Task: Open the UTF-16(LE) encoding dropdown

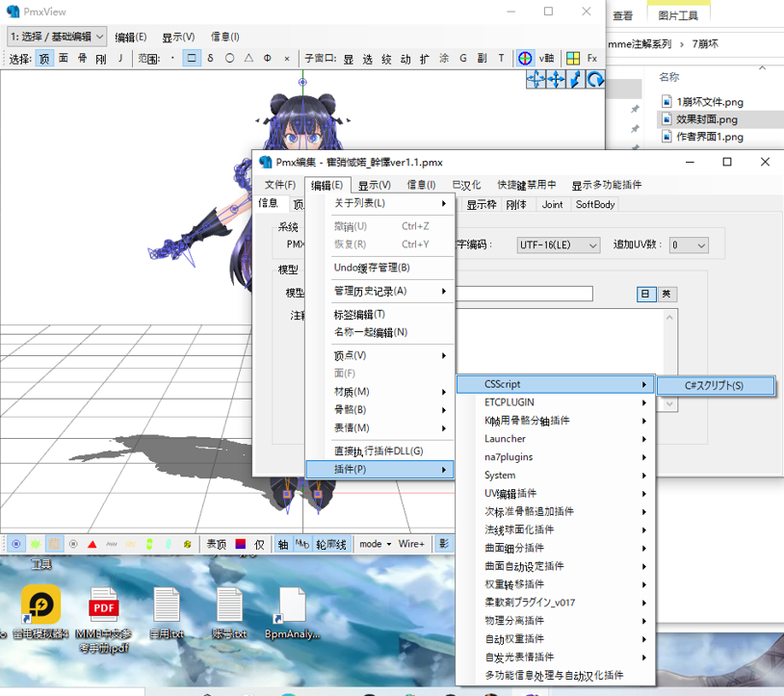Action: [x=558, y=245]
